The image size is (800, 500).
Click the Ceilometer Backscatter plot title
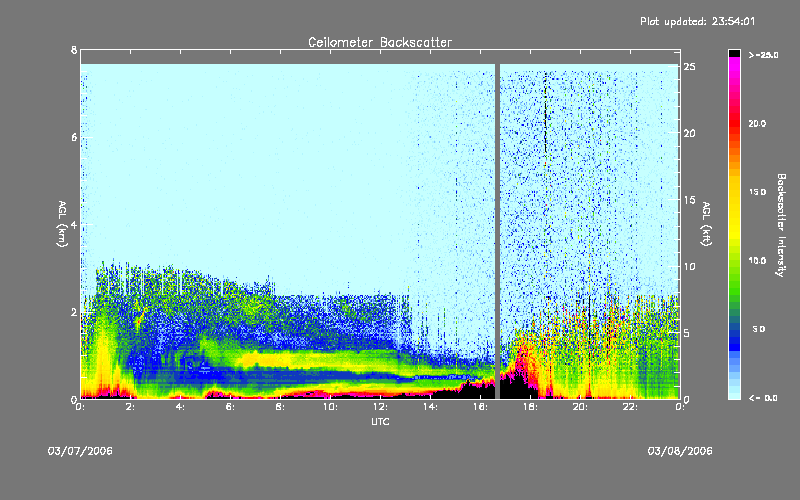click(379, 42)
